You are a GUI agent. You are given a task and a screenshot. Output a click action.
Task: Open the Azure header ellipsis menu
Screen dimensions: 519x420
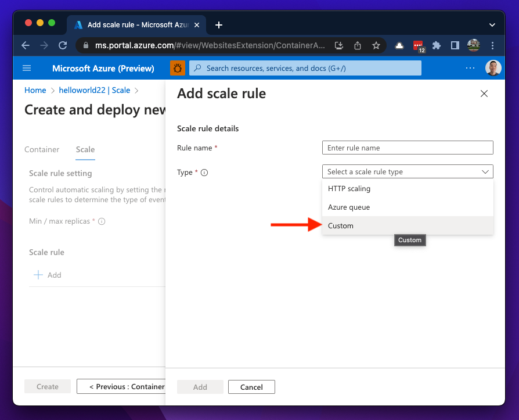pyautogui.click(x=470, y=68)
